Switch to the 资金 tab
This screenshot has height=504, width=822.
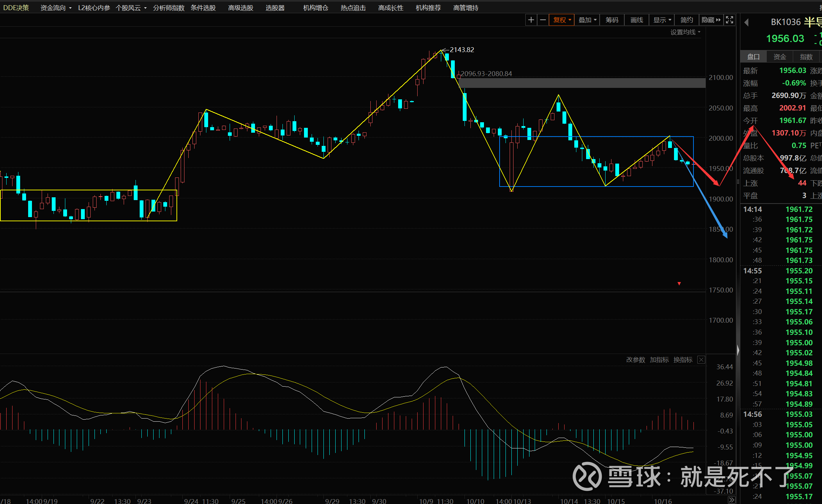780,57
